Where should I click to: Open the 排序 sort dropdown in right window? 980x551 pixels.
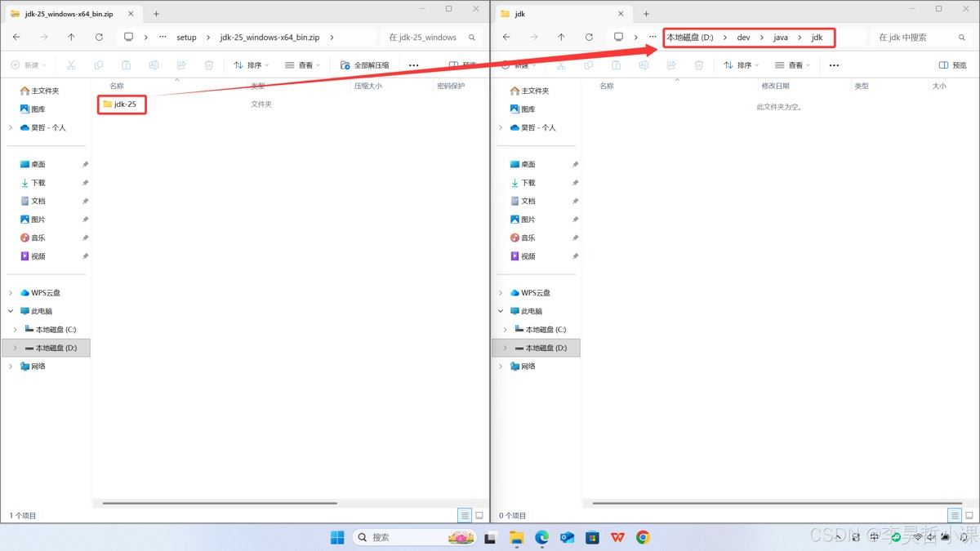tap(741, 65)
